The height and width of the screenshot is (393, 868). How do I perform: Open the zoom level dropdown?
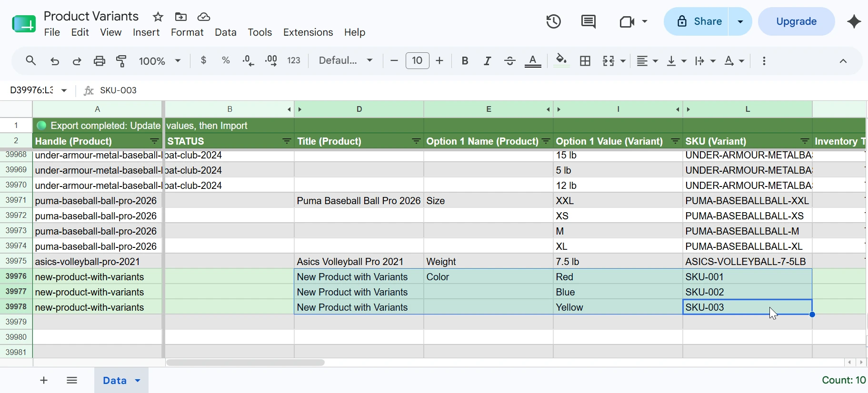pos(160,61)
